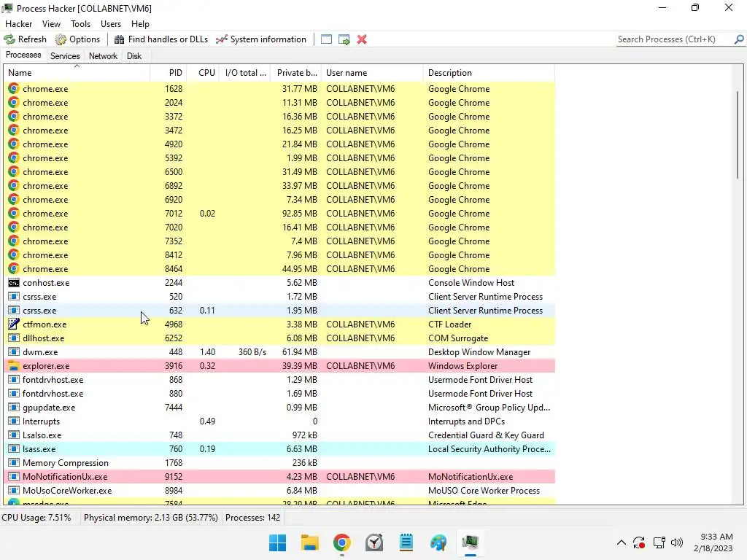Open the Options gear button
Screen dimensions: 747x560
click(77, 39)
